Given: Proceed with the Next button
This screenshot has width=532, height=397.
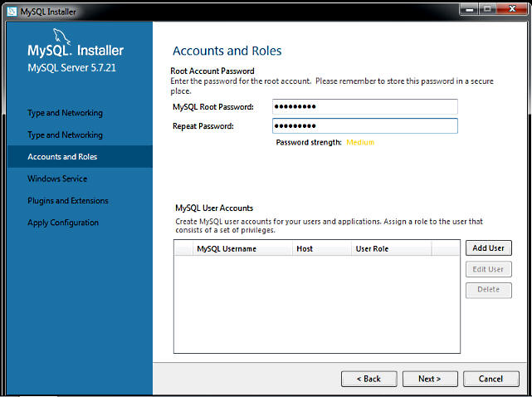Looking at the screenshot, I should coord(430,379).
